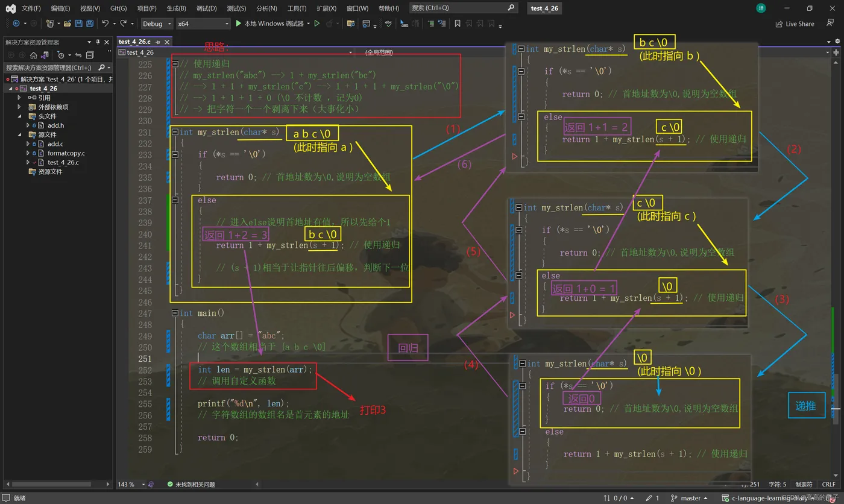844x504 pixels.
Task: Open the 工具(T) menu
Action: pos(297,8)
